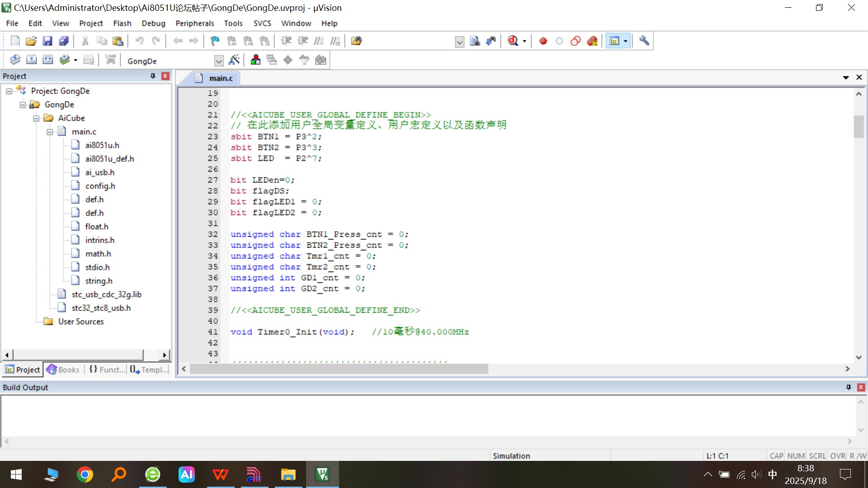Click the Manage Project Items icon
Screen dimensions: 868x488
[255, 60]
